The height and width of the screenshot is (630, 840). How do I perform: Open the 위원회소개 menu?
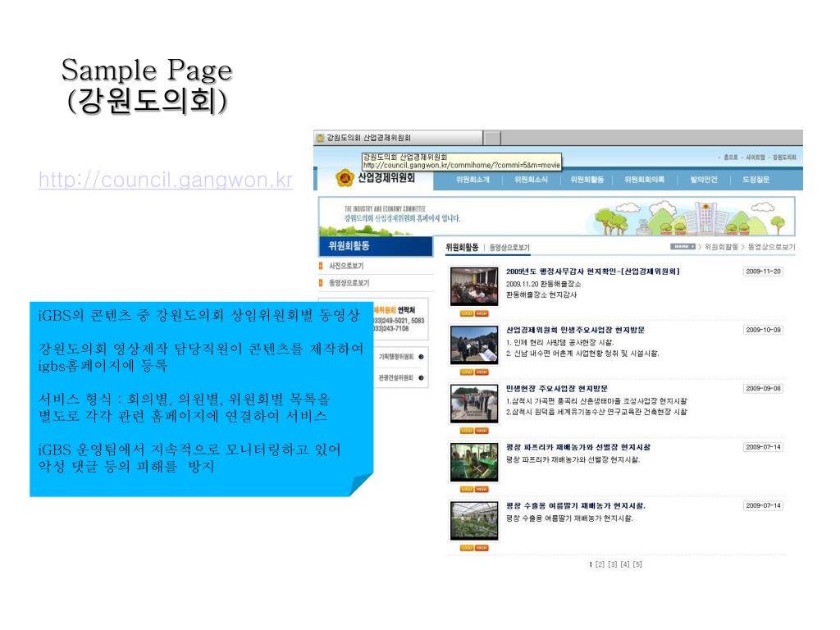click(x=473, y=180)
